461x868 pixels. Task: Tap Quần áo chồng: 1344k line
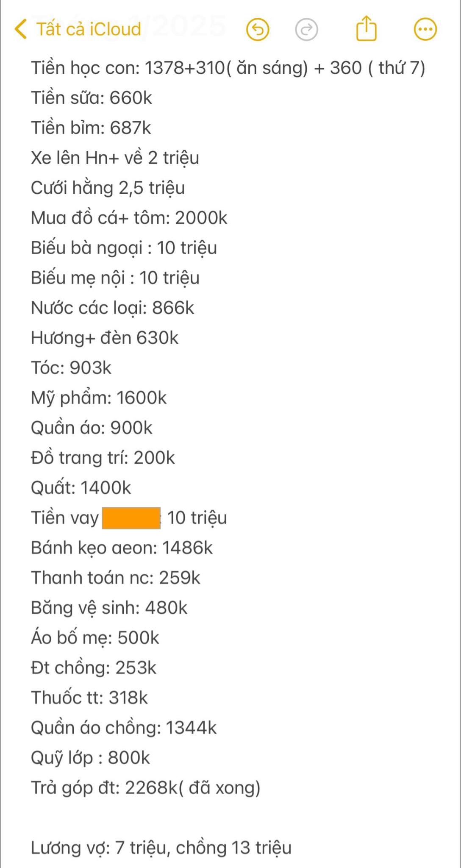click(x=124, y=728)
